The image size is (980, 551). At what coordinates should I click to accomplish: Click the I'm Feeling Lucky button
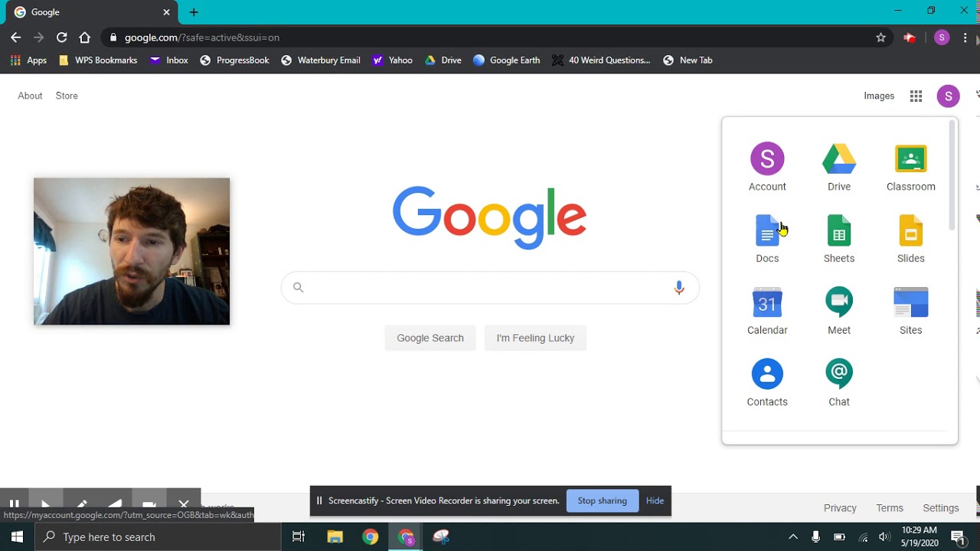click(x=535, y=337)
